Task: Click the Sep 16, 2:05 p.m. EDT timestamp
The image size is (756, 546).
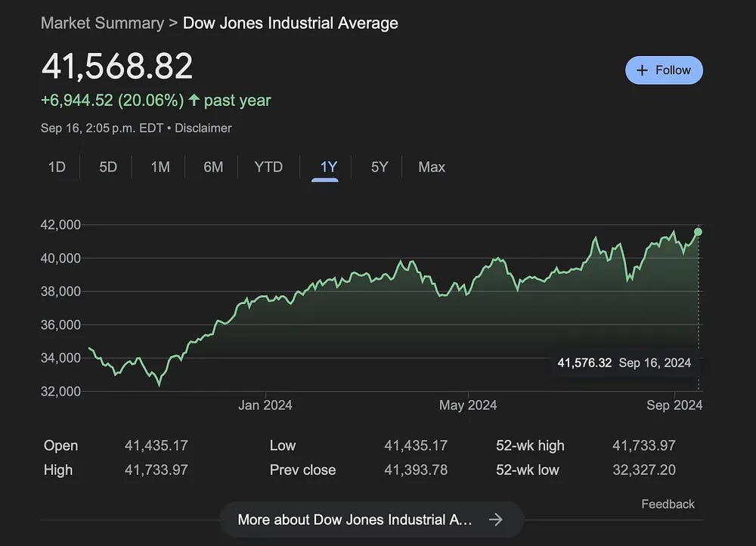Action: [x=102, y=129]
